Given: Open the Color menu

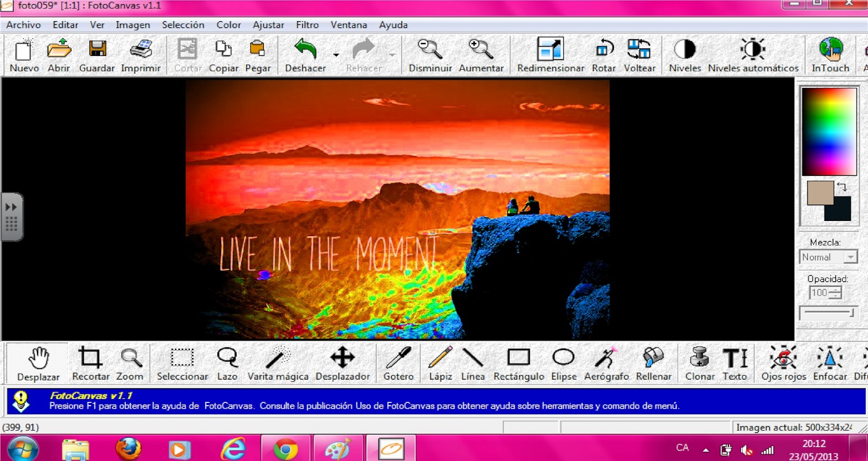Looking at the screenshot, I should (228, 25).
